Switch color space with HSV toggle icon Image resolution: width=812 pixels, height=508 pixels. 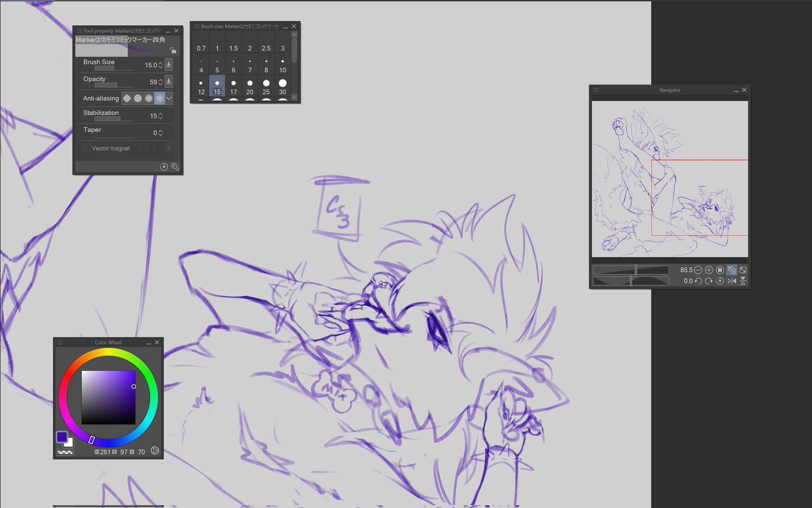click(155, 451)
